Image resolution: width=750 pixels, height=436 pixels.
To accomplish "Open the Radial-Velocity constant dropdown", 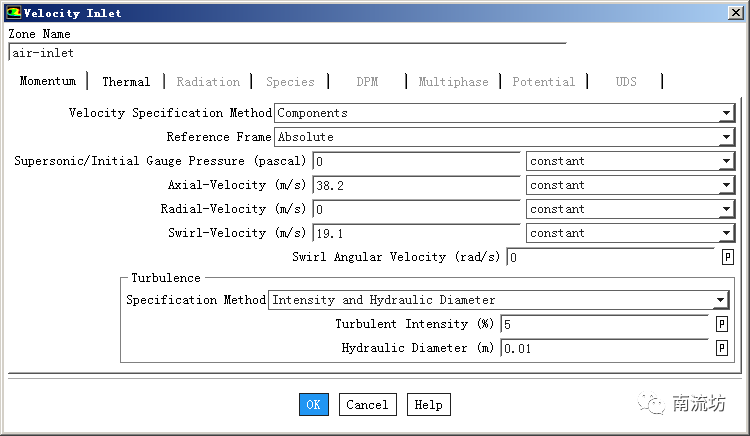I will tap(726, 209).
